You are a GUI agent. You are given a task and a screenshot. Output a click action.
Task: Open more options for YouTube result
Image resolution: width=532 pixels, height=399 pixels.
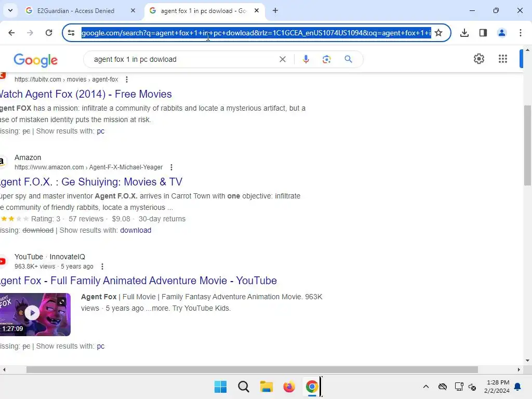click(102, 267)
